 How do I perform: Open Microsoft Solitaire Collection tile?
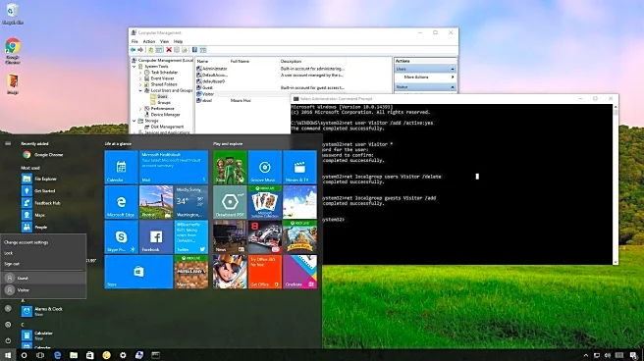click(265, 202)
